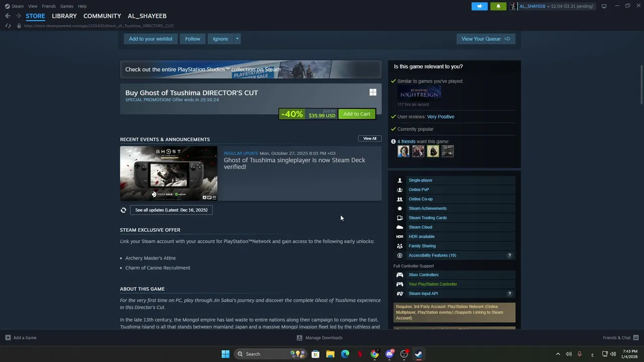Click help question mark beside Steam Input API

coord(509,294)
